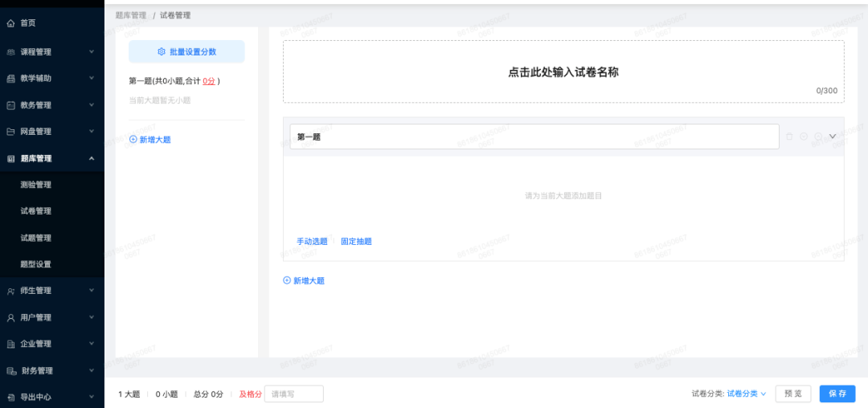Click the blue 保存 button
The image size is (868, 408).
[837, 394]
